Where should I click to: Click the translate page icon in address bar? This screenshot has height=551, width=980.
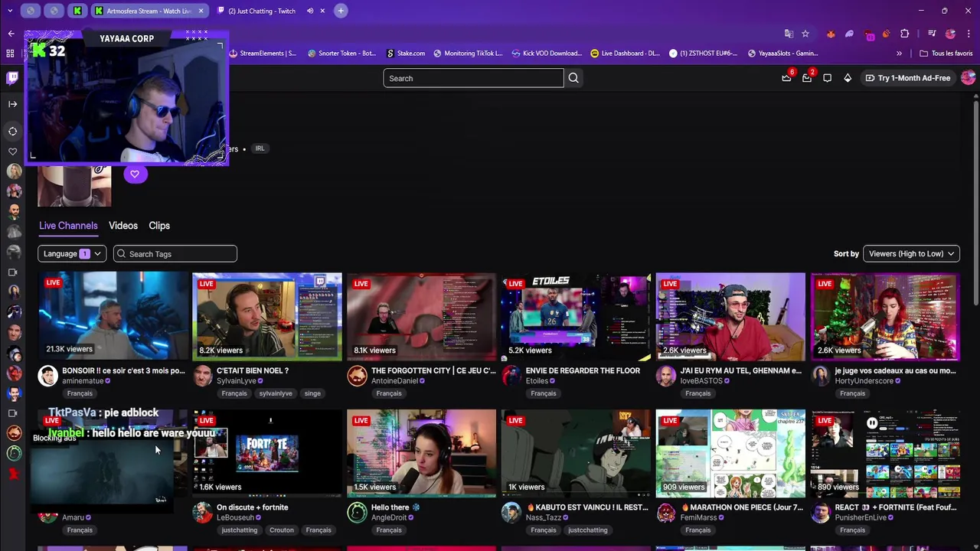789,34
